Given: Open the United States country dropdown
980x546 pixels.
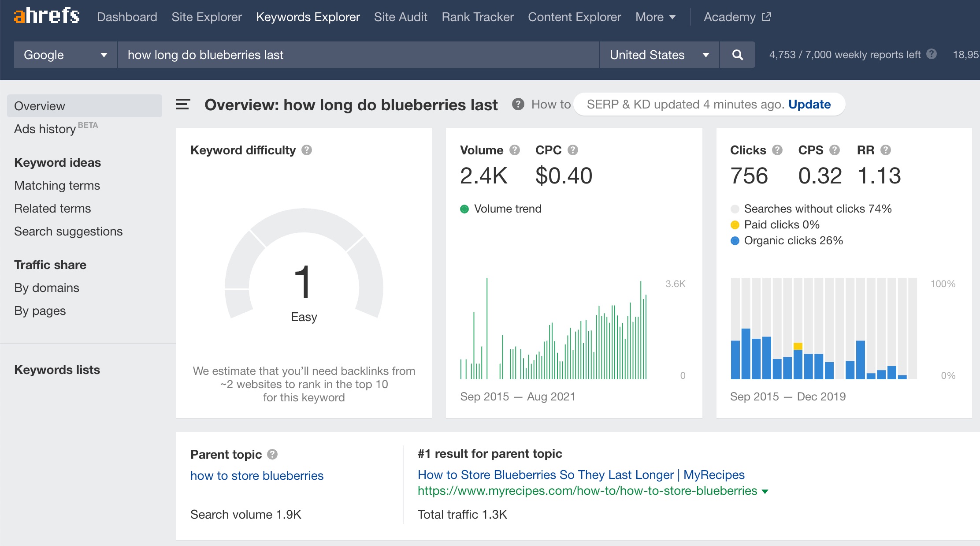Looking at the screenshot, I should pyautogui.click(x=660, y=55).
